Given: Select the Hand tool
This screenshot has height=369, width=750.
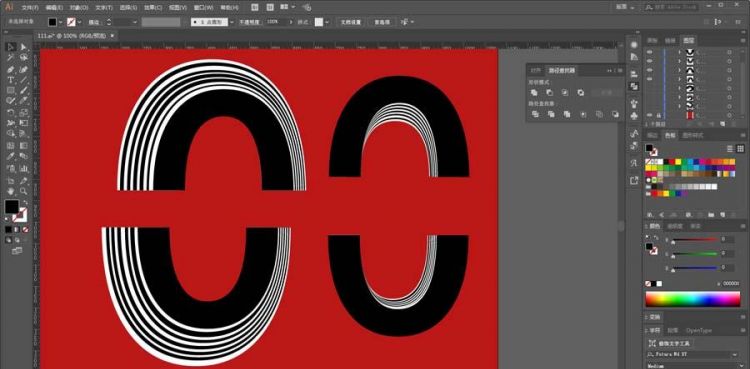Looking at the screenshot, I should click(x=11, y=191).
